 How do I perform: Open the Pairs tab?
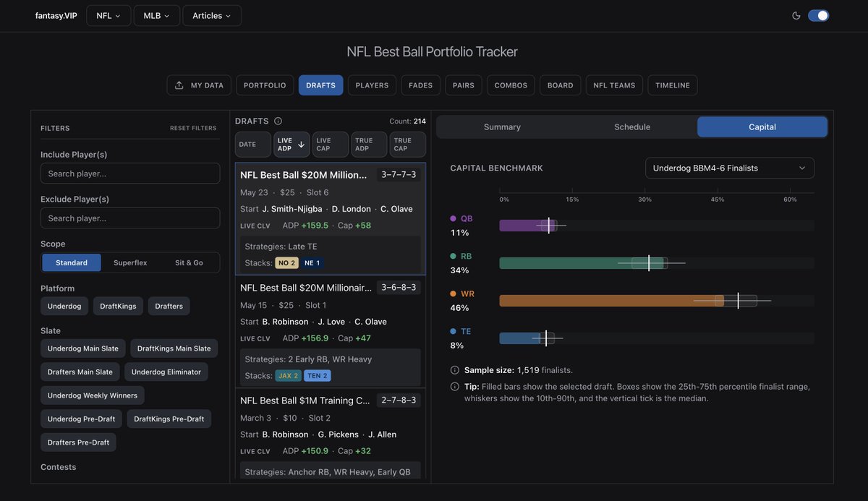pos(464,85)
